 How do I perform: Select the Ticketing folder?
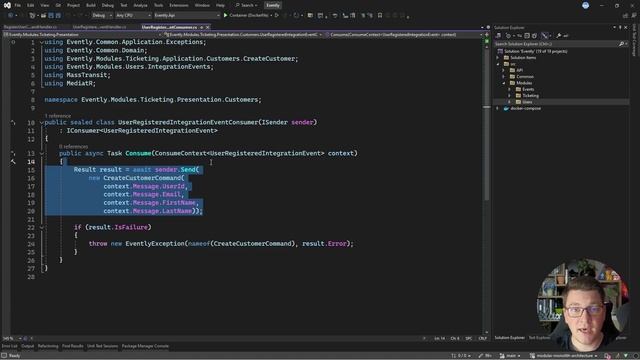(x=530, y=96)
